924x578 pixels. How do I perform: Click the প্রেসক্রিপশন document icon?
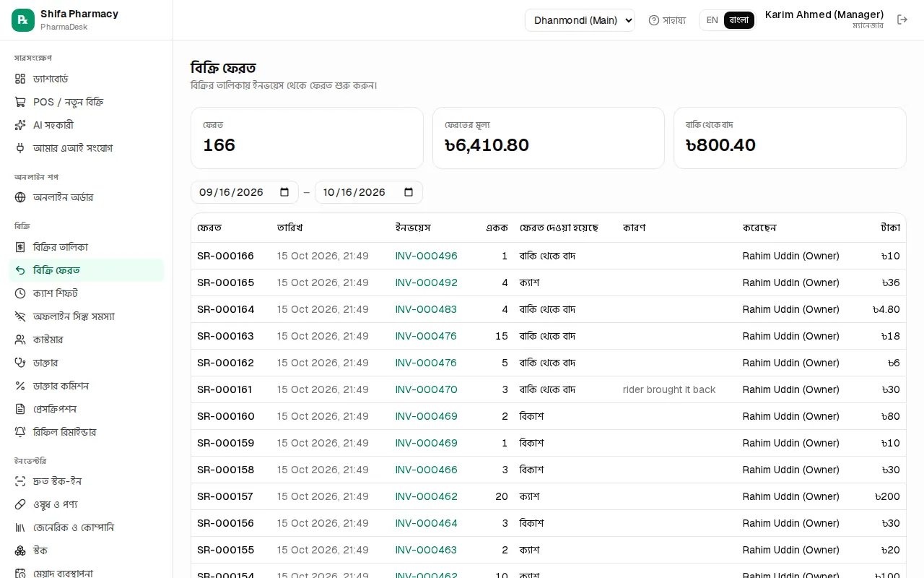(20, 409)
